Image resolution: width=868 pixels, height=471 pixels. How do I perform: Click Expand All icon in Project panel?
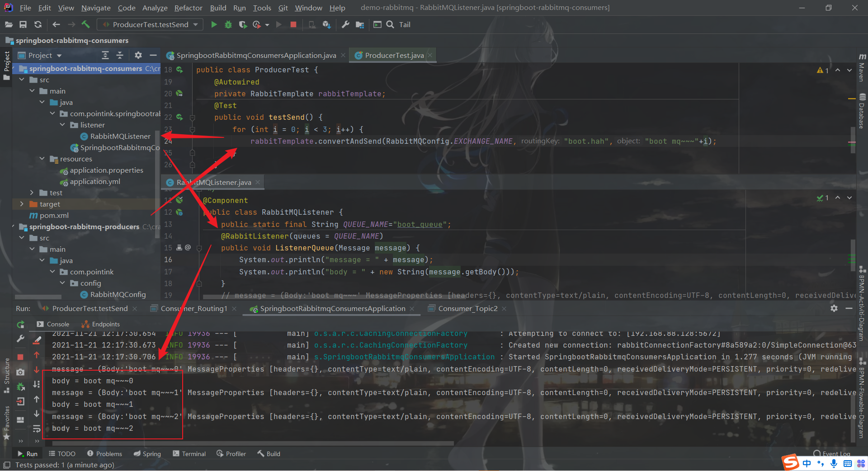click(105, 55)
